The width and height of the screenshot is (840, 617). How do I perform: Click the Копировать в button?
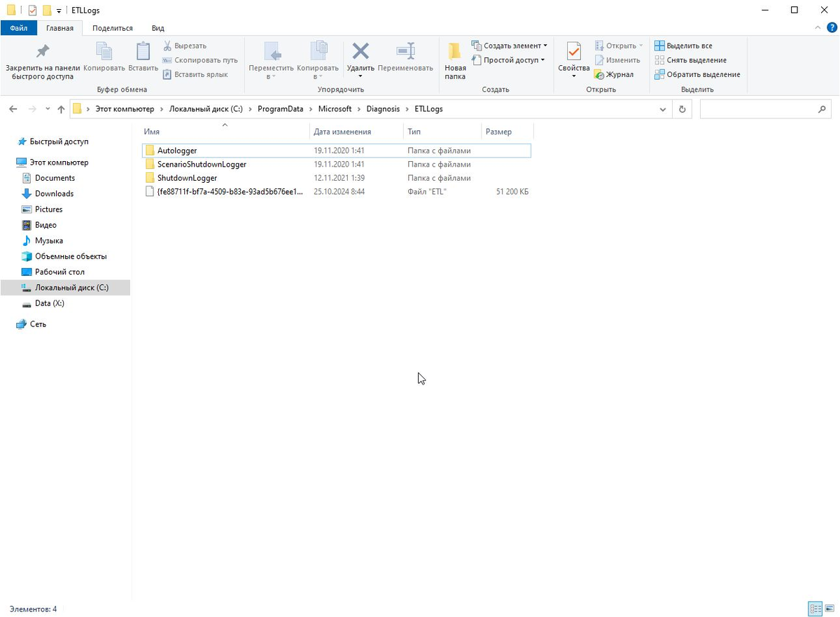tap(318, 61)
